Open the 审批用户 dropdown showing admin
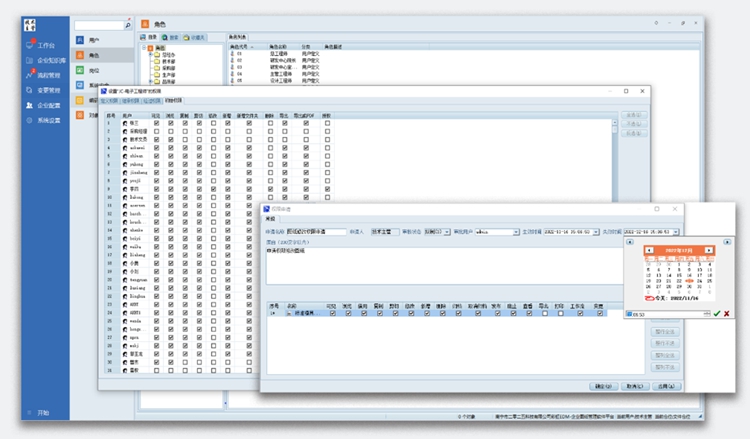 click(x=517, y=231)
